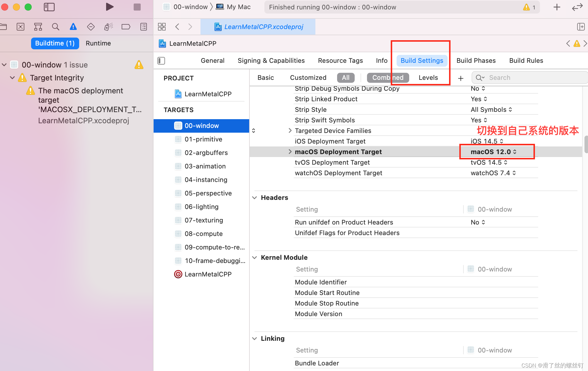The width and height of the screenshot is (588, 371).
Task: Open the Build Rules tab
Action: pyautogui.click(x=526, y=60)
